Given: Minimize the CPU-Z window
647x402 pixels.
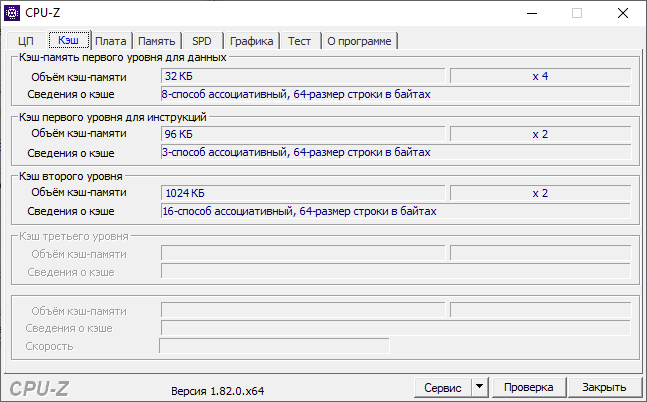Looking at the screenshot, I should 532,13.
